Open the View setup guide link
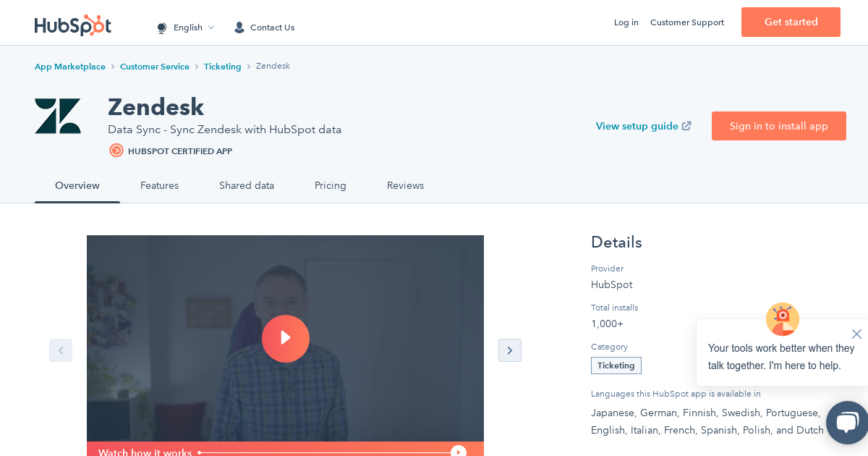Screen dimensions: 868x456 click(637, 126)
